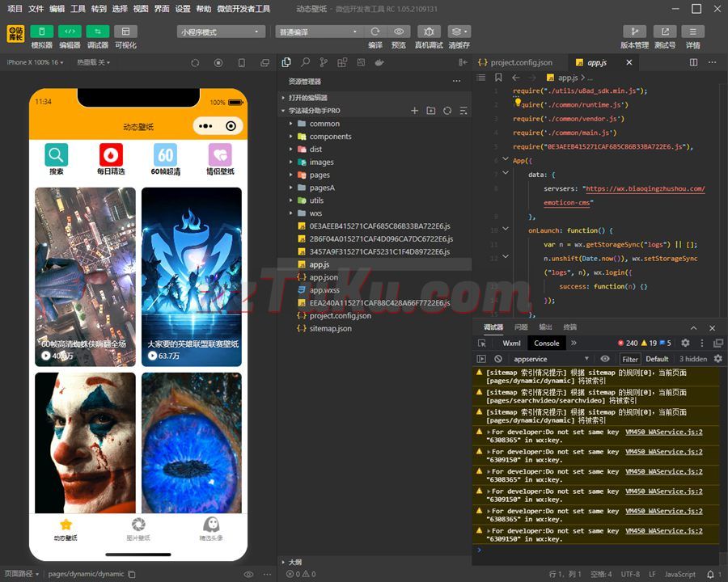This screenshot has width=728, height=582.
Task: Click the Filter input box in the console
Action: [x=629, y=359]
